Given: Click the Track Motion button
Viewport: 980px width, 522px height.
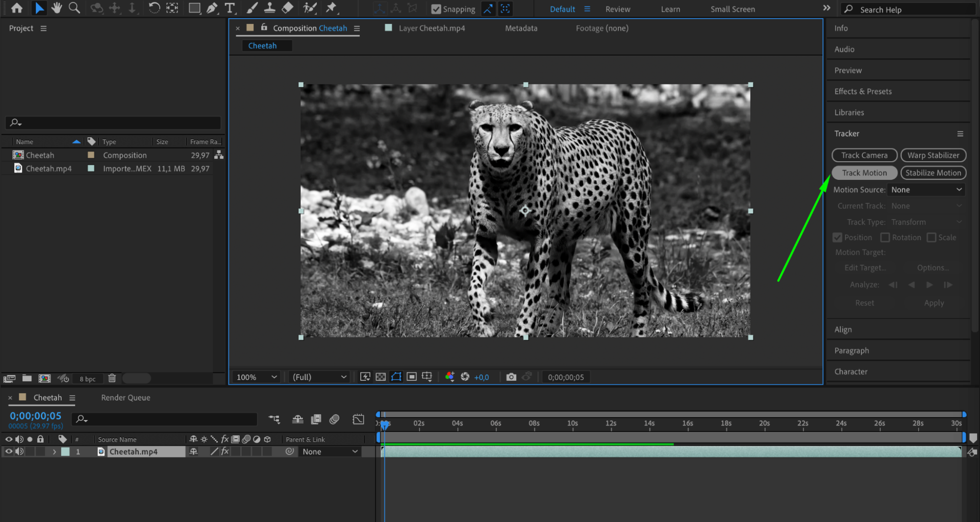Looking at the screenshot, I should pyautogui.click(x=864, y=173).
